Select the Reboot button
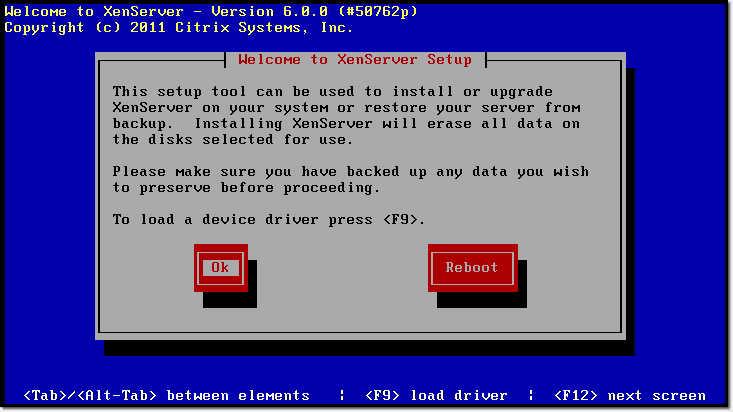Image resolution: width=733 pixels, height=412 pixels. click(472, 268)
